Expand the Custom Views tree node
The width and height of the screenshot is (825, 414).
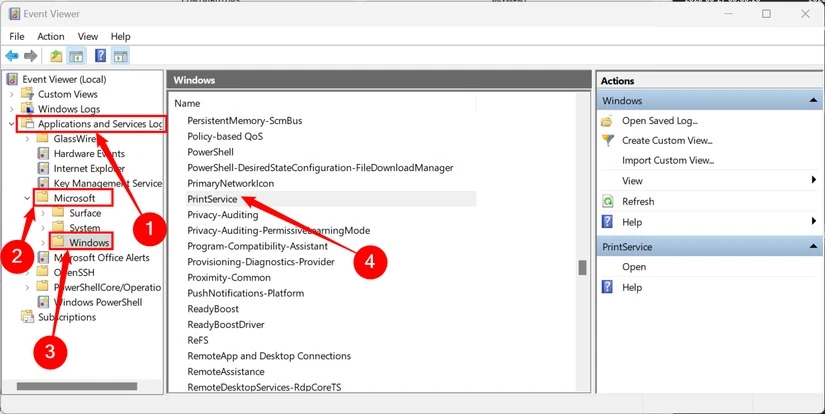click(12, 94)
